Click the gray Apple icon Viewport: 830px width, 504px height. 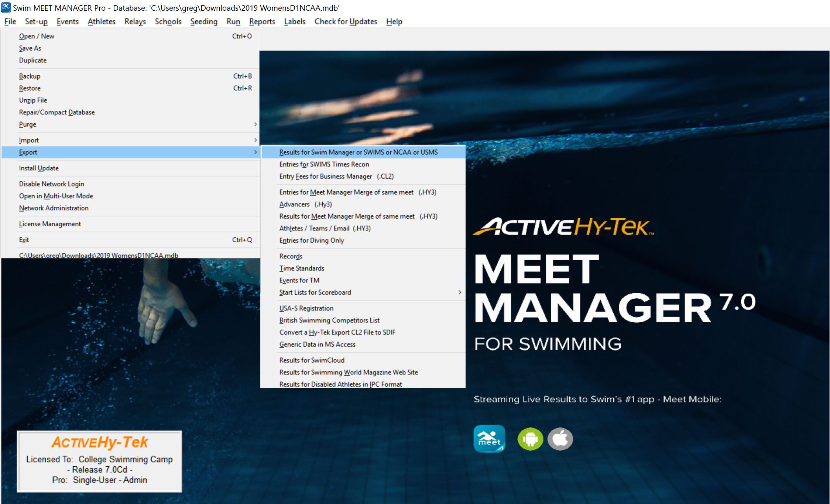pyautogui.click(x=560, y=439)
